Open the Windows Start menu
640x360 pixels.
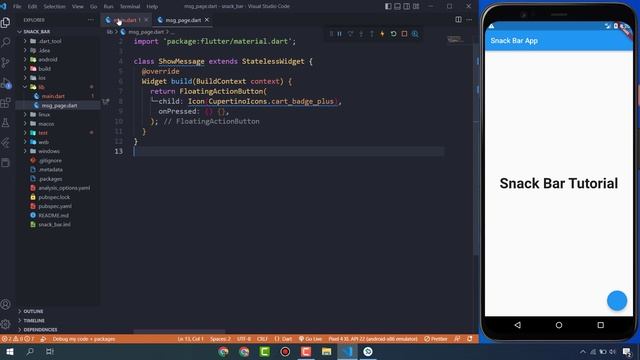10,351
